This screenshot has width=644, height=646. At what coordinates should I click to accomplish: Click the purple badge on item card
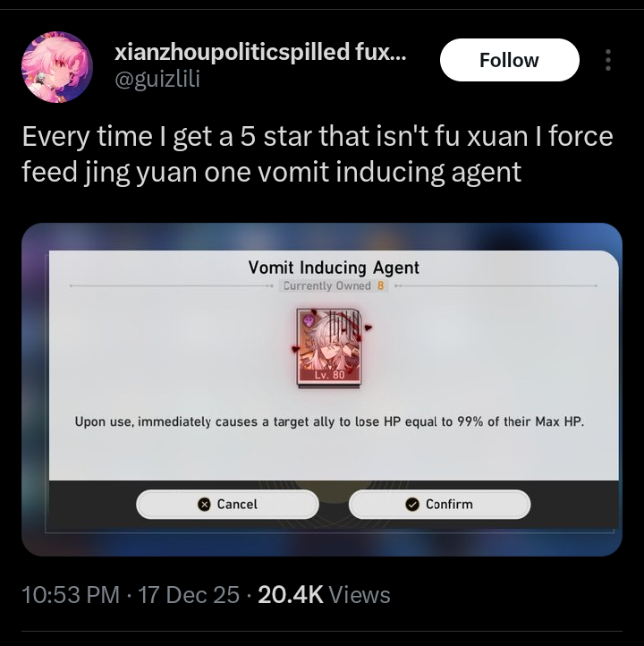[x=309, y=320]
